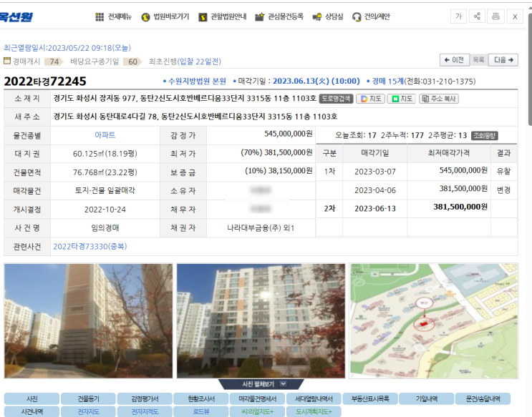
Task: Click the 가 font size button
Action: tap(458, 16)
